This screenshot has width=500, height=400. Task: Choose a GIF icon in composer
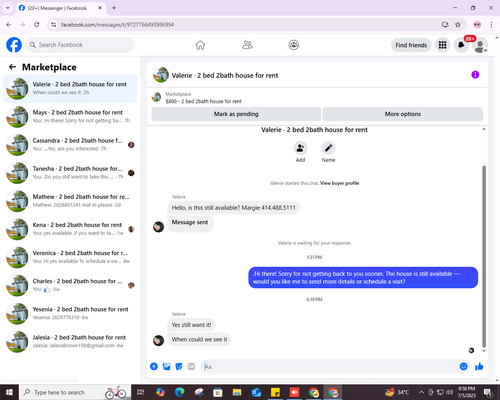point(191,366)
